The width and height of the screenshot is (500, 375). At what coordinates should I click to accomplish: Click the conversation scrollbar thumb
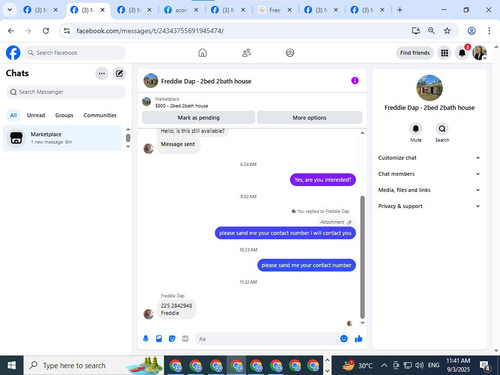tap(362, 257)
